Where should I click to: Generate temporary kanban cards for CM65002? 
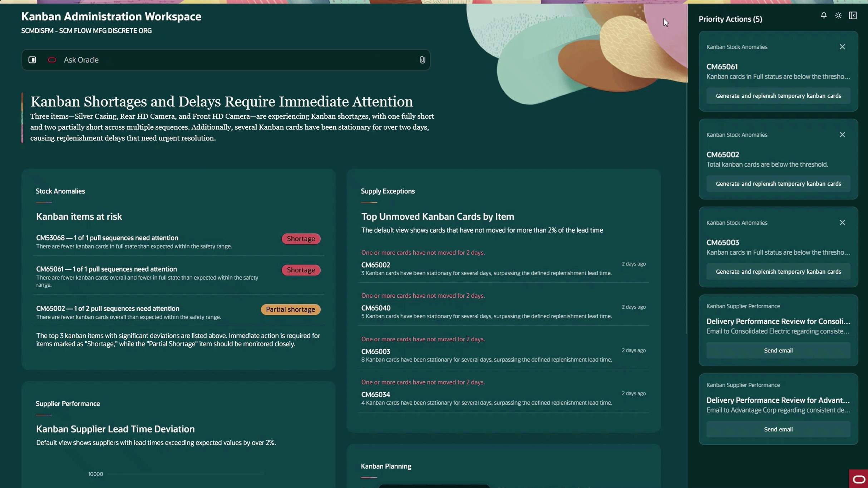click(x=778, y=184)
